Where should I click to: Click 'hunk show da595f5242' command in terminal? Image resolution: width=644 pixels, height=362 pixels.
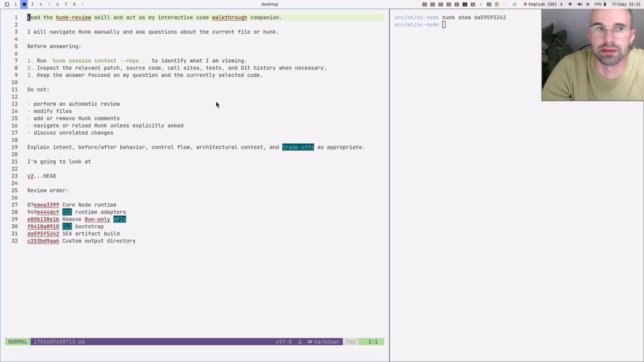pos(474,18)
